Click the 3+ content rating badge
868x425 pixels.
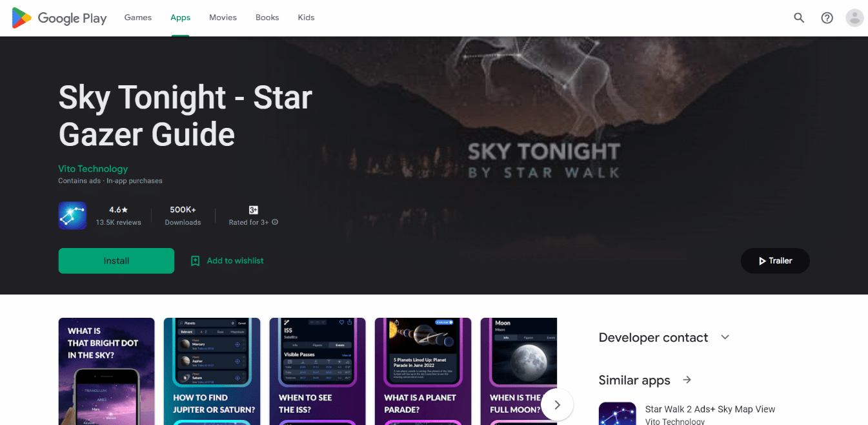(x=254, y=210)
